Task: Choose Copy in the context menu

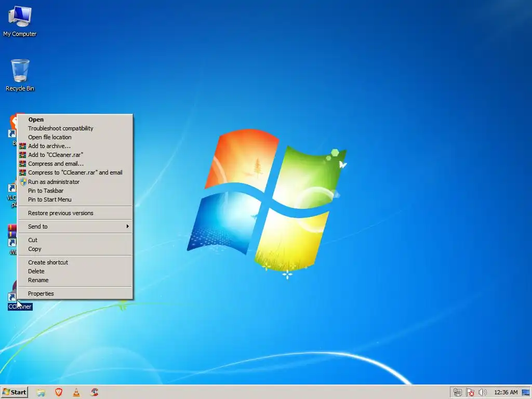Action: (x=75, y=249)
